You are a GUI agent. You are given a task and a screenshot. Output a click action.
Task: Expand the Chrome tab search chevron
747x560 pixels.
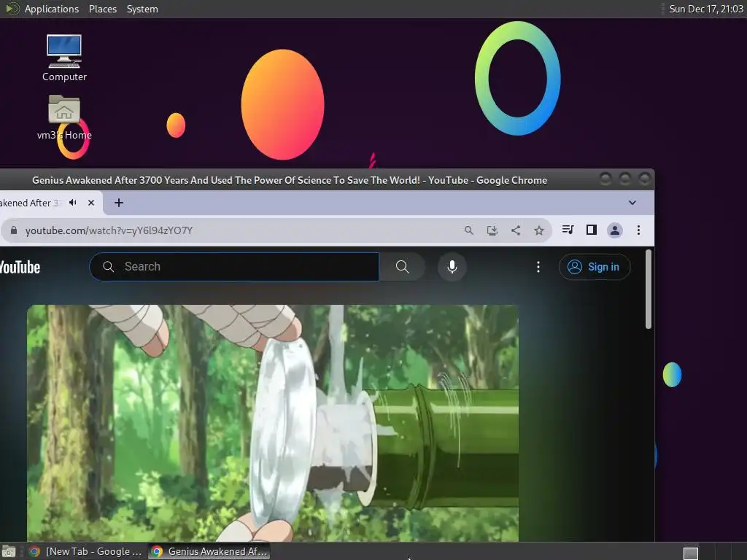[x=632, y=203]
